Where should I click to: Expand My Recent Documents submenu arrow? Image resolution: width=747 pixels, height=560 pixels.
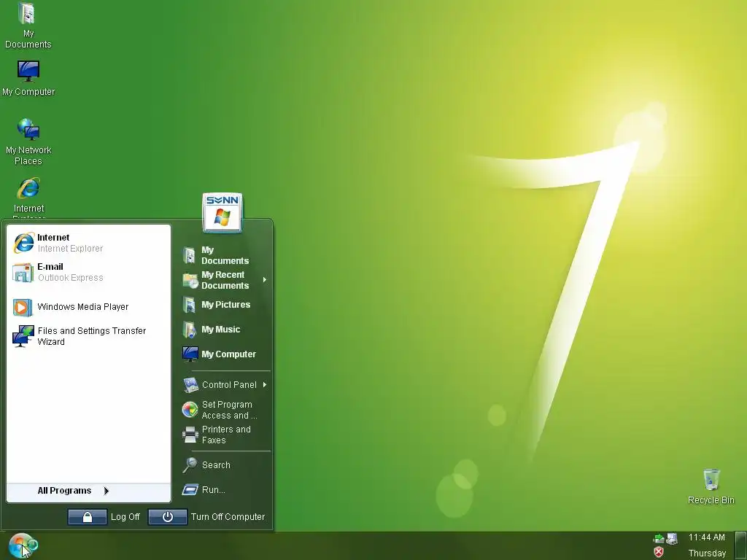(264, 280)
